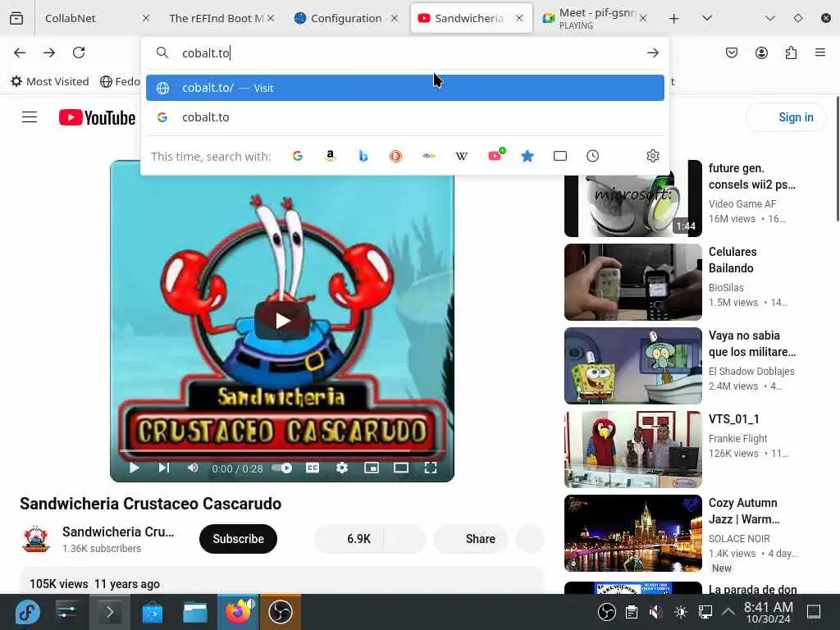Viewport: 840px width, 630px height.
Task: Open the Firefox View icon
Action: tap(16, 18)
